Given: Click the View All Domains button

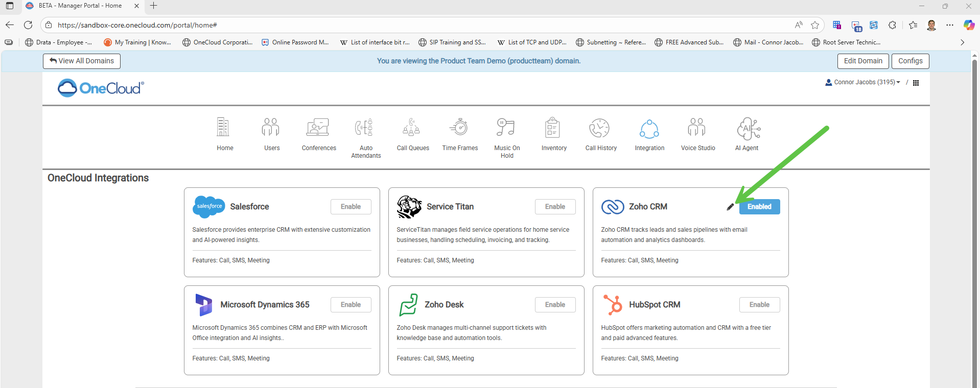Looking at the screenshot, I should (82, 61).
